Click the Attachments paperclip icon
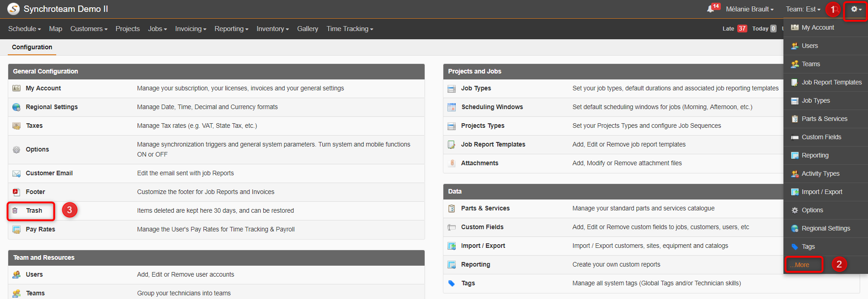The width and height of the screenshot is (868, 299). click(x=452, y=163)
